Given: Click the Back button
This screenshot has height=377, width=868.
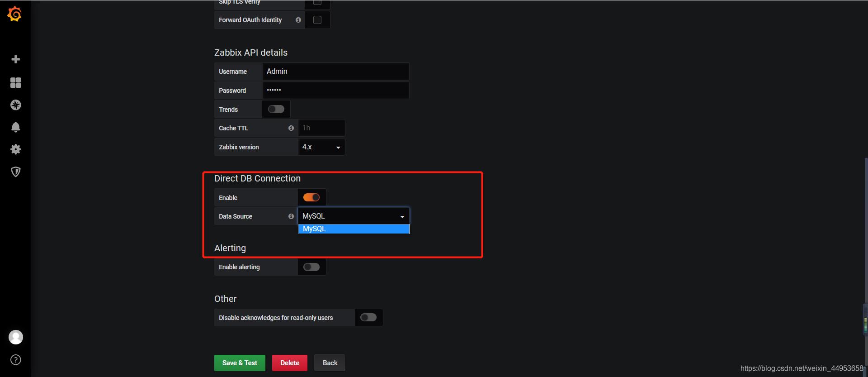Looking at the screenshot, I should click(x=330, y=363).
